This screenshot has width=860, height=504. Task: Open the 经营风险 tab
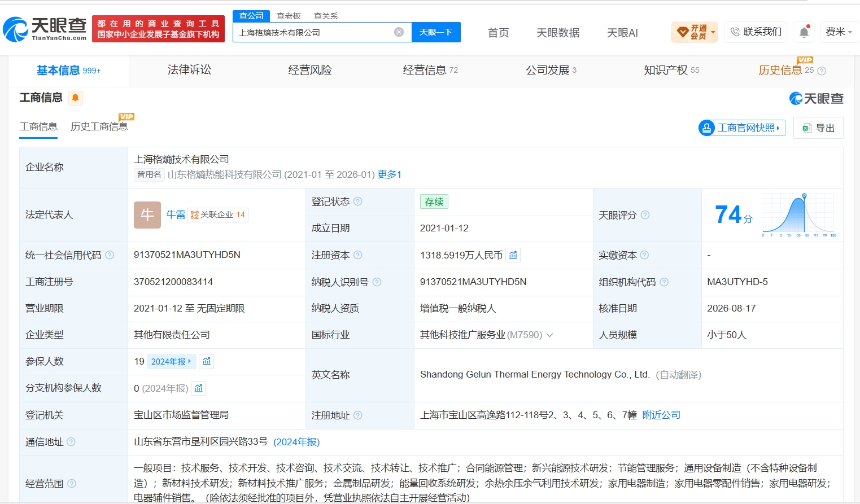point(310,70)
